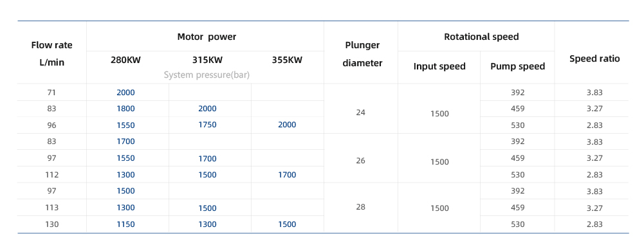Select the Rotational speed header

(481, 37)
